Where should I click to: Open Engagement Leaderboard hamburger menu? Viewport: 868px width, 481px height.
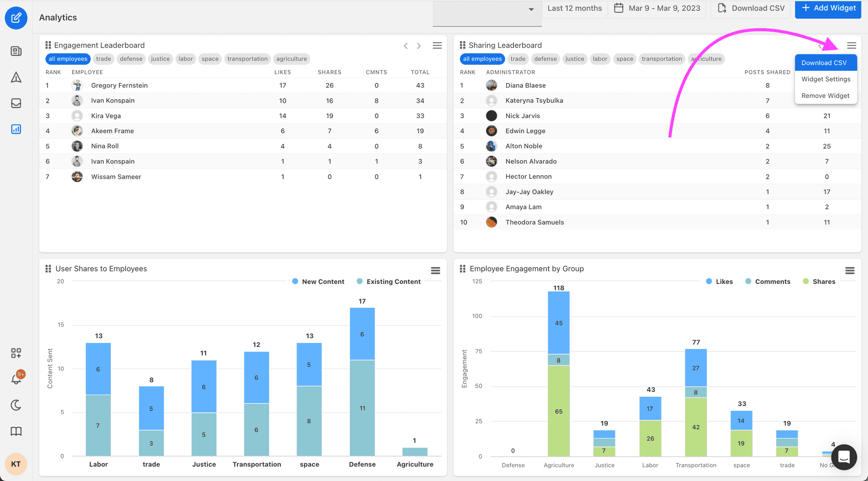tap(437, 46)
